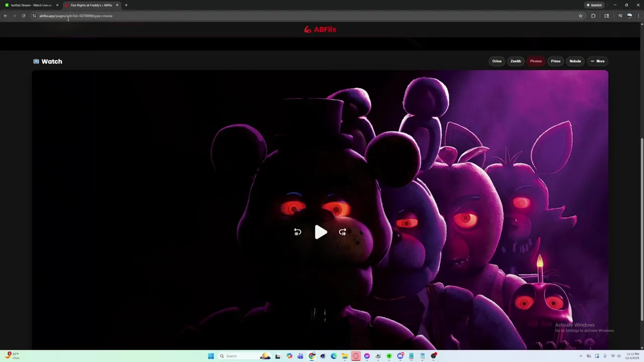Viewport: 644px width, 362px height.
Task: Expand the More servers dropdown
Action: (x=597, y=61)
